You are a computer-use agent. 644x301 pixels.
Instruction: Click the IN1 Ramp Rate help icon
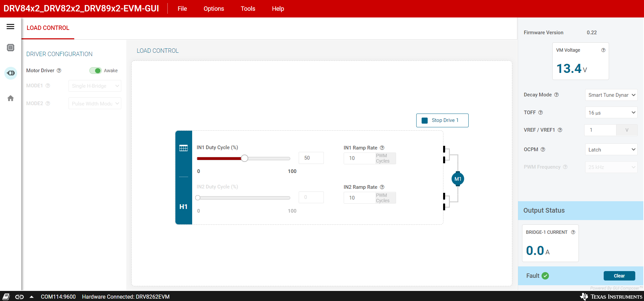click(382, 148)
